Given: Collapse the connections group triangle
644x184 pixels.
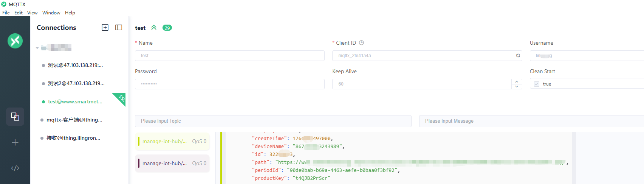Looking at the screenshot, I should click(x=37, y=48).
